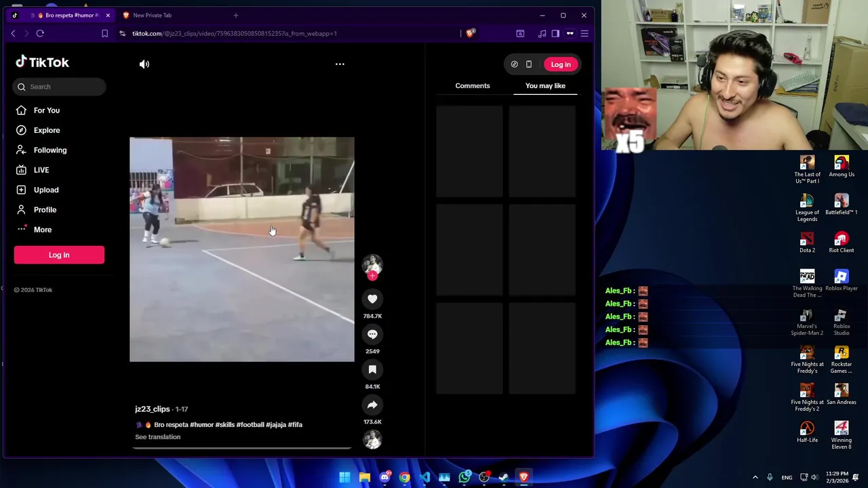Focus the TikTok search field
Screen dimensions: 868x488
[x=59, y=87]
